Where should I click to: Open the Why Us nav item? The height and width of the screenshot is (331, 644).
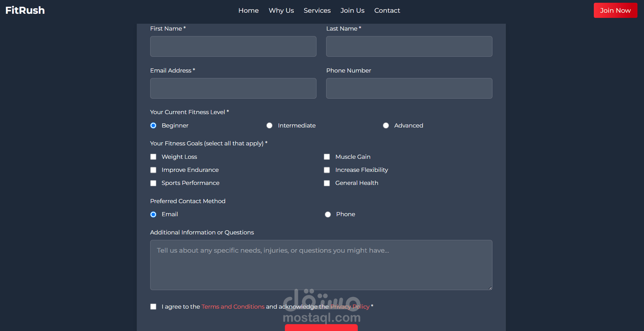click(x=281, y=10)
